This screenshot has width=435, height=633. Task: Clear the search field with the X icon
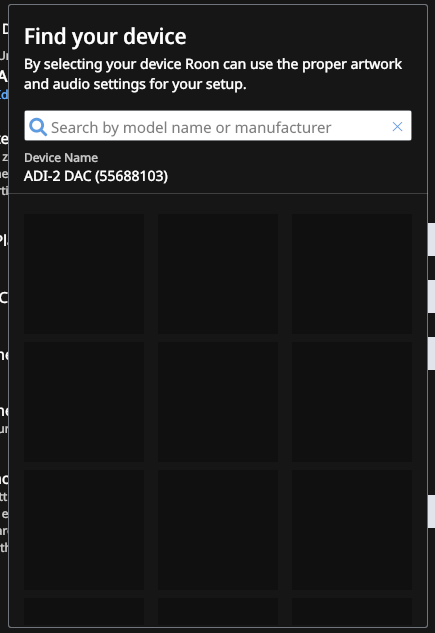pos(397,127)
